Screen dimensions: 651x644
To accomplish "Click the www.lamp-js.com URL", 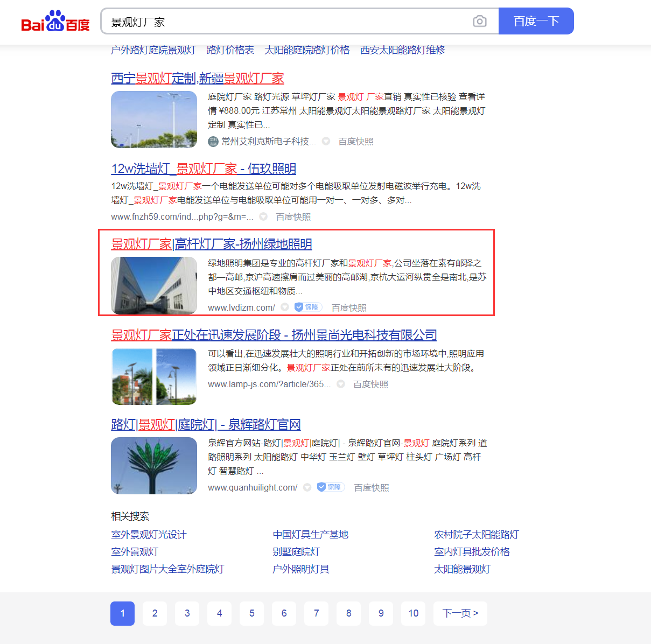I will 269,384.
